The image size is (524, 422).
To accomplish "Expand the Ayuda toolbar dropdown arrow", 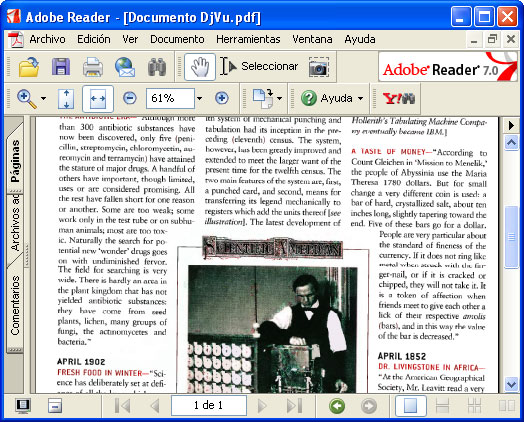I will click(x=360, y=99).
